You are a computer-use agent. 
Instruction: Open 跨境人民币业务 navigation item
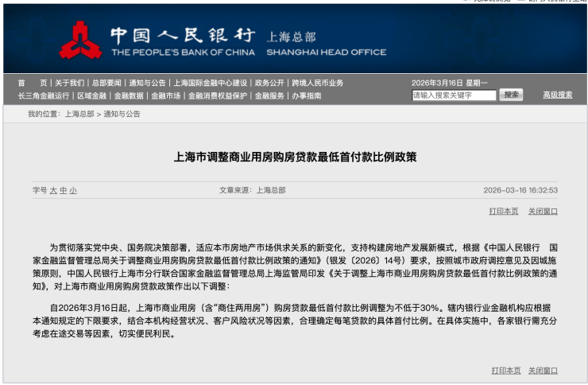pyautogui.click(x=317, y=83)
